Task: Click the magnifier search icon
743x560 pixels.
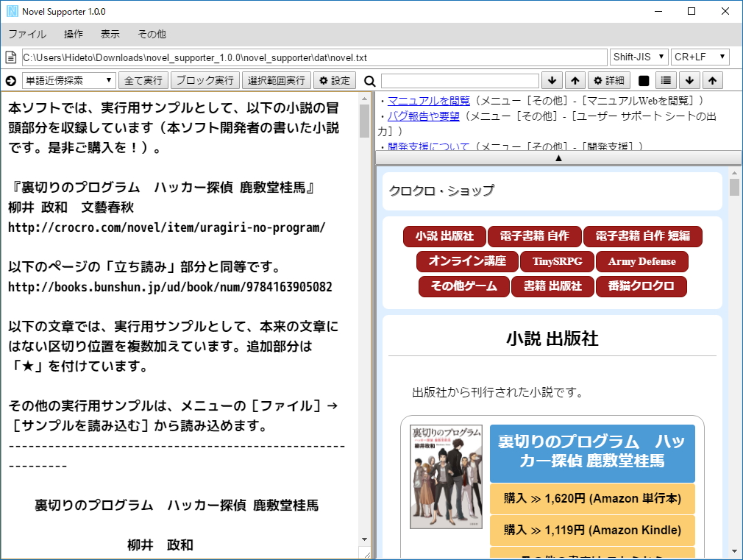Action: [369, 80]
